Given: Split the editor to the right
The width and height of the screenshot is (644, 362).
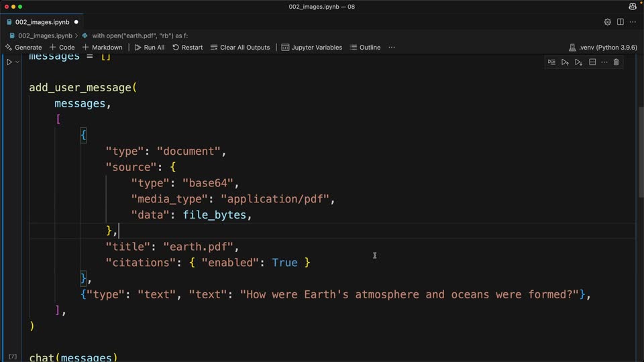Looking at the screenshot, I should 620,22.
